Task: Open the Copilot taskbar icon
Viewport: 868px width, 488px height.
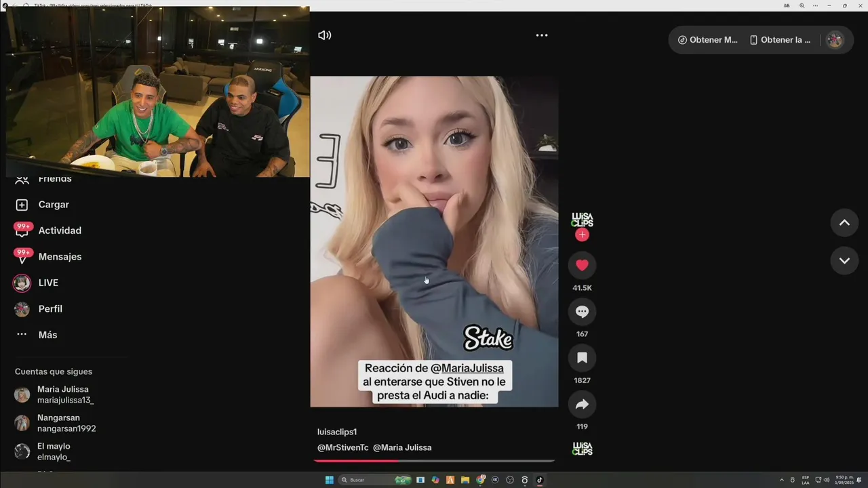Action: pos(435,480)
